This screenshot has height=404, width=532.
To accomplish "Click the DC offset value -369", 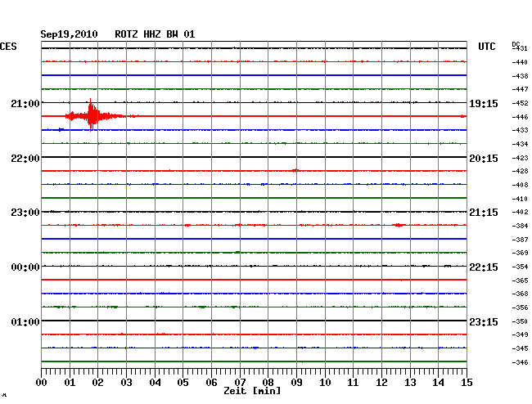I will tap(520, 253).
